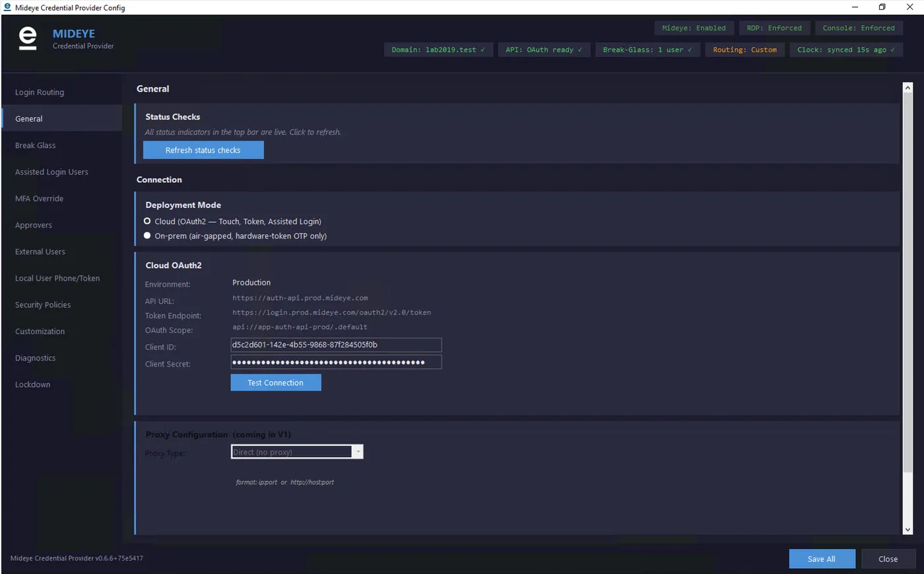Click Domain: lab2019.test status badge
The image size is (924, 574).
coord(438,50)
